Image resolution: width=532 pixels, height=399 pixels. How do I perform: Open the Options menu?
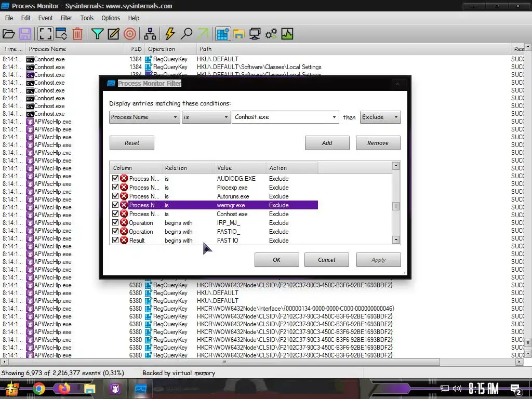111,18
